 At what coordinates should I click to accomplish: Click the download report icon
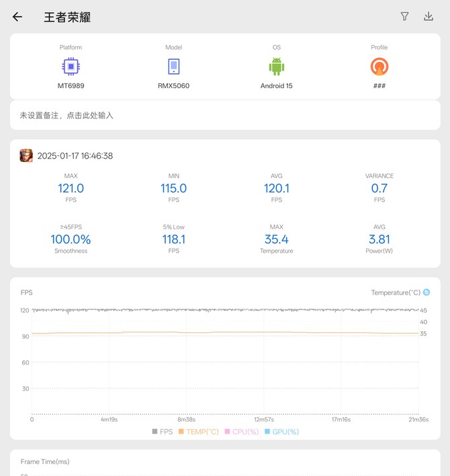click(x=429, y=17)
